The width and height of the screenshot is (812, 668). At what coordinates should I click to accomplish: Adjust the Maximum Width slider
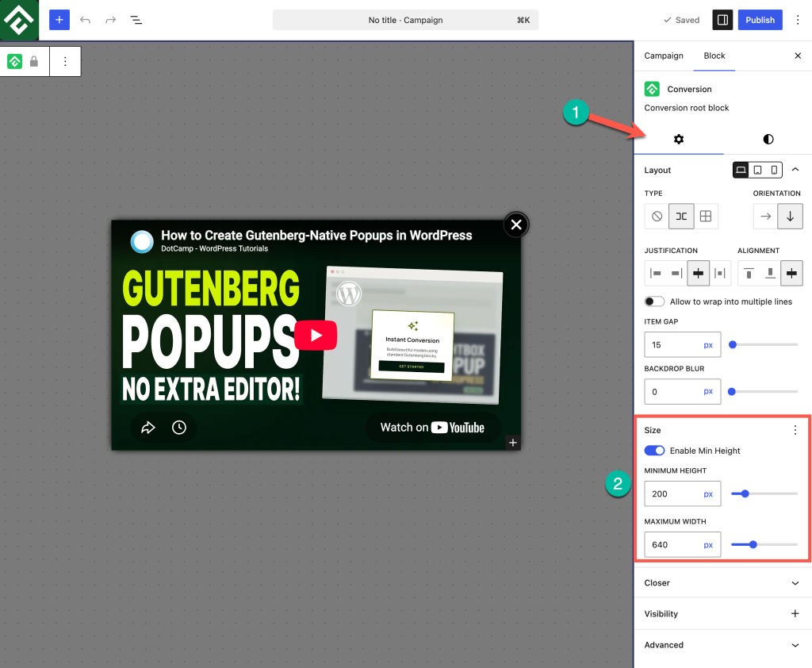click(x=764, y=545)
